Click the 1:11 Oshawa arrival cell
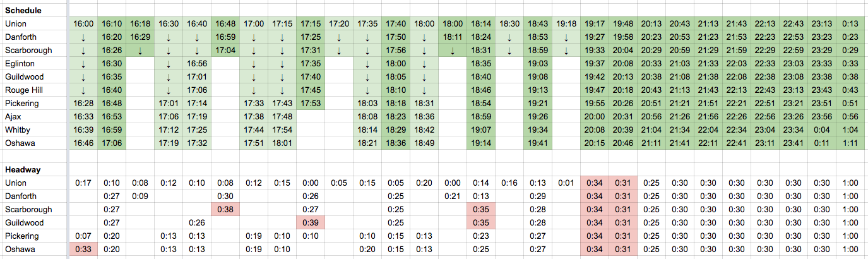 coord(850,143)
